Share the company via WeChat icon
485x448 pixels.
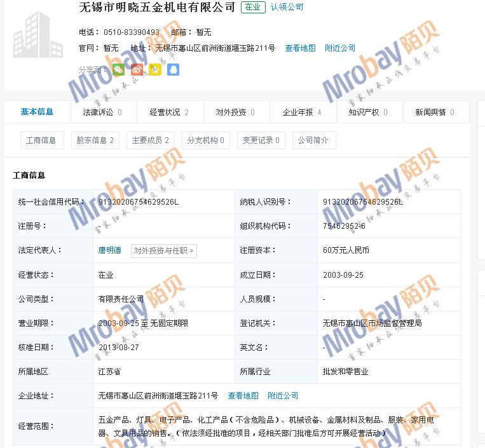tap(118, 70)
